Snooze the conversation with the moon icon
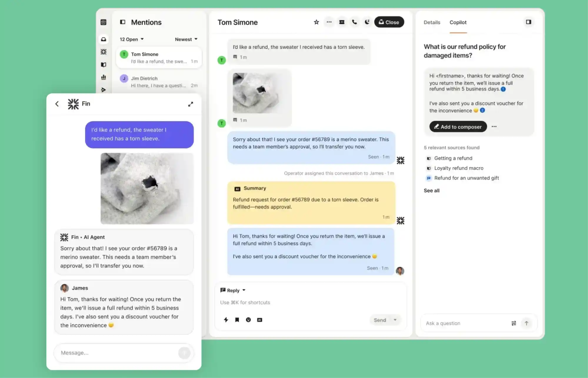Viewport: 588px width, 378px height. [367, 22]
